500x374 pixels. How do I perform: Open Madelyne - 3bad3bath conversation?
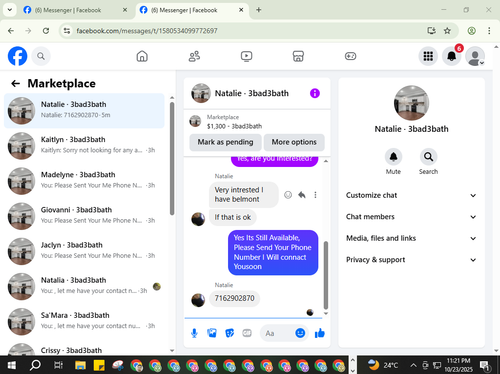tap(84, 181)
